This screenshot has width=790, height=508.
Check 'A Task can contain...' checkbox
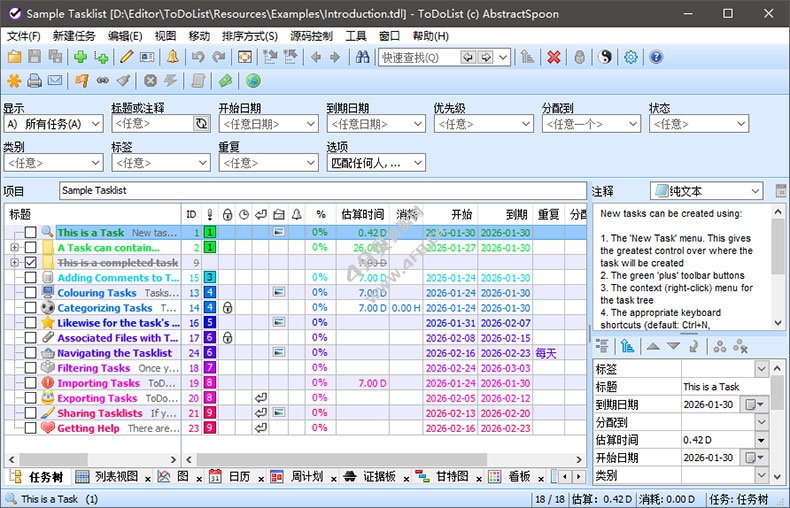(31, 247)
